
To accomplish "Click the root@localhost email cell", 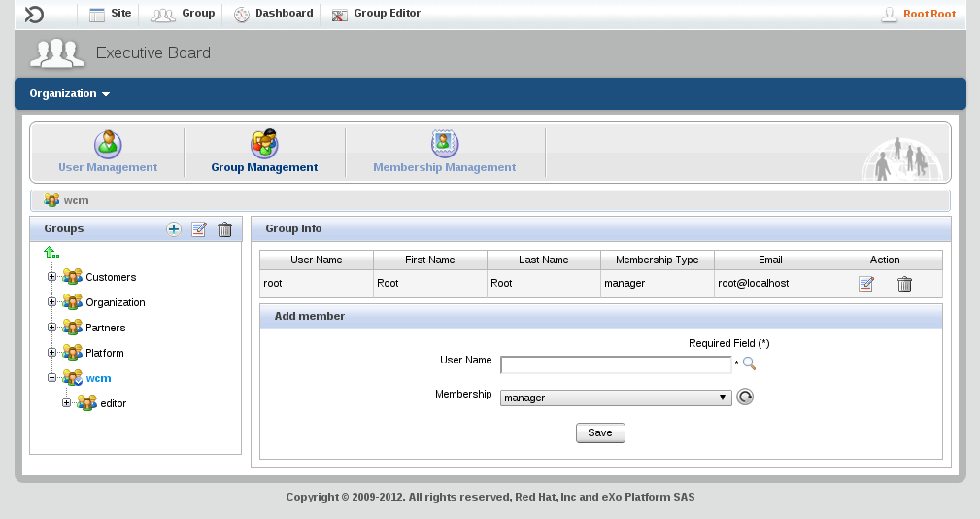I will [x=770, y=283].
